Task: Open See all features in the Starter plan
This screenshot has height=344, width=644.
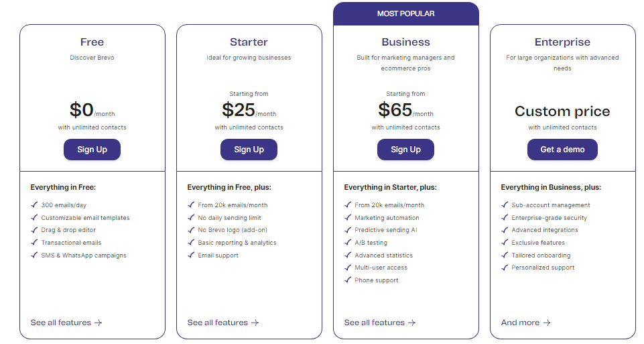Action: [223, 323]
